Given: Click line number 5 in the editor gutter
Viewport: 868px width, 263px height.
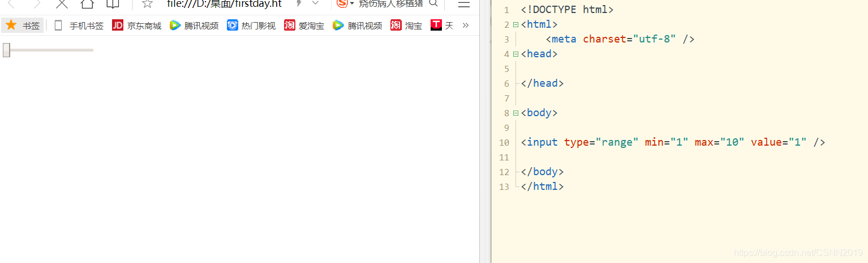Looking at the screenshot, I should pyautogui.click(x=506, y=69).
